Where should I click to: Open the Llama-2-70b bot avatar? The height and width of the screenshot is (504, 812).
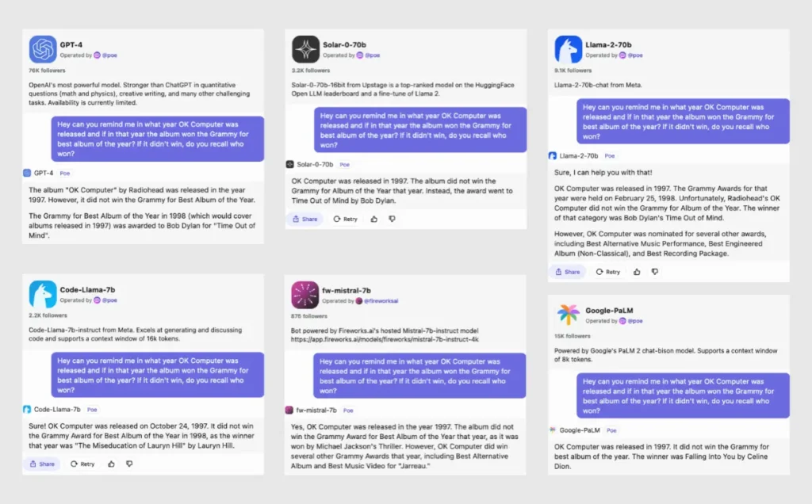[x=568, y=49]
